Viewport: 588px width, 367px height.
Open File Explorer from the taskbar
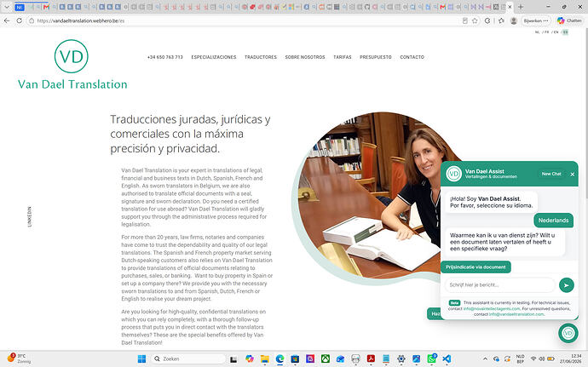[x=265, y=358]
